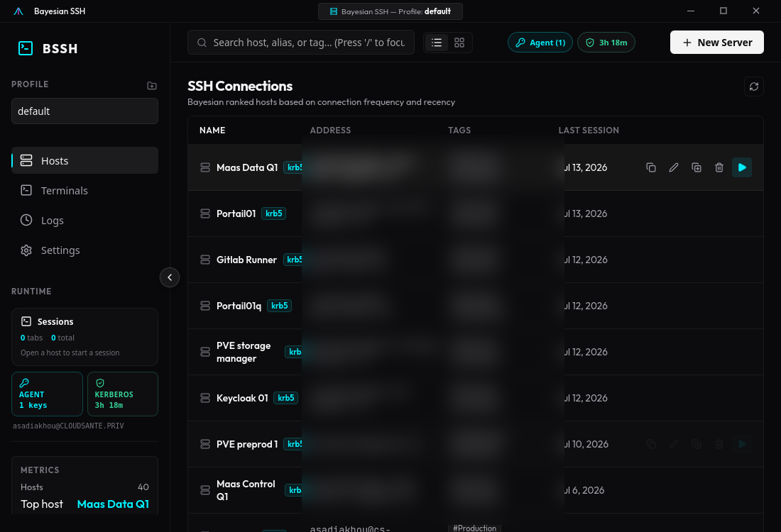Open the Logs section
This screenshot has height=532, width=781.
[x=84, y=220]
